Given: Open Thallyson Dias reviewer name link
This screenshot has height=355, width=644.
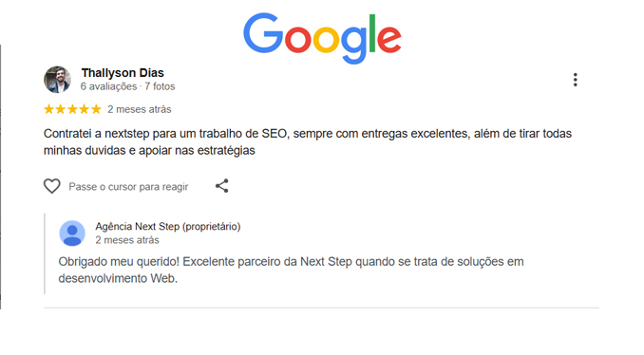Looking at the screenshot, I should tap(123, 73).
